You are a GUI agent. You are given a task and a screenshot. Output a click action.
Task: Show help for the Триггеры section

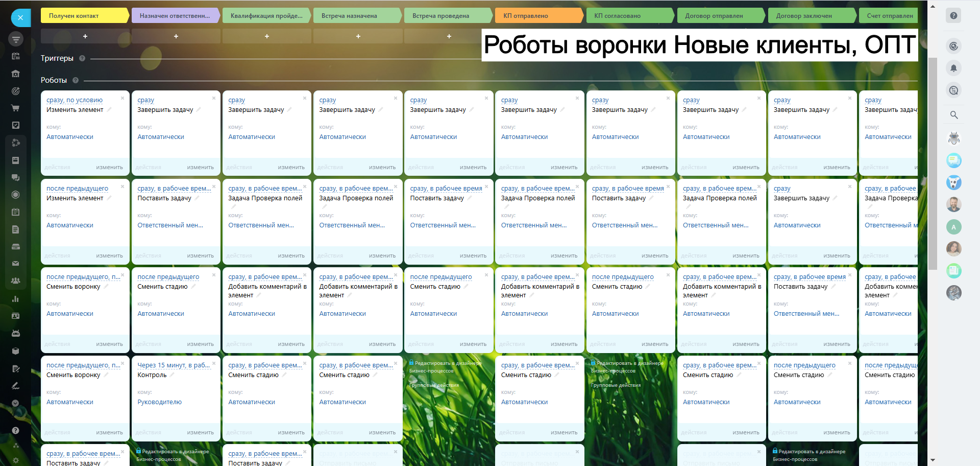(x=82, y=58)
